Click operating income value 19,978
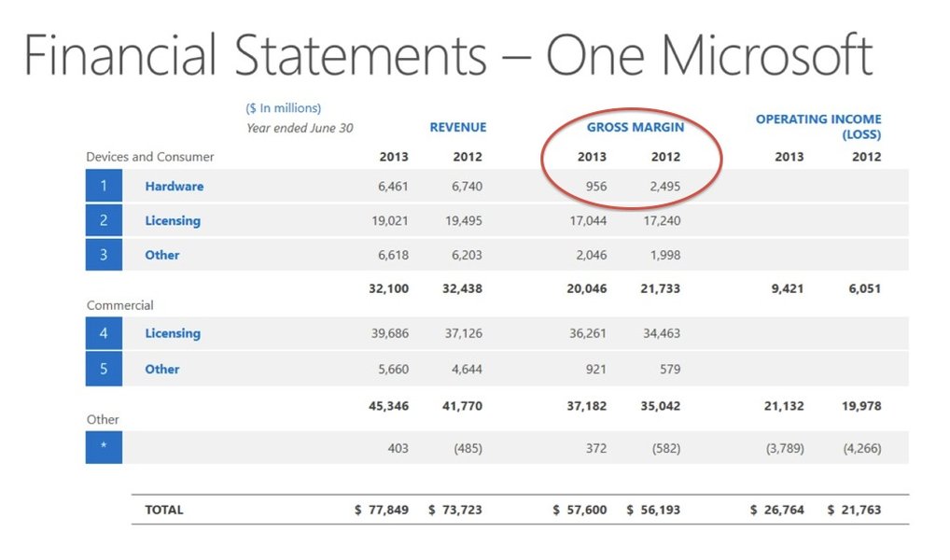 click(x=861, y=406)
